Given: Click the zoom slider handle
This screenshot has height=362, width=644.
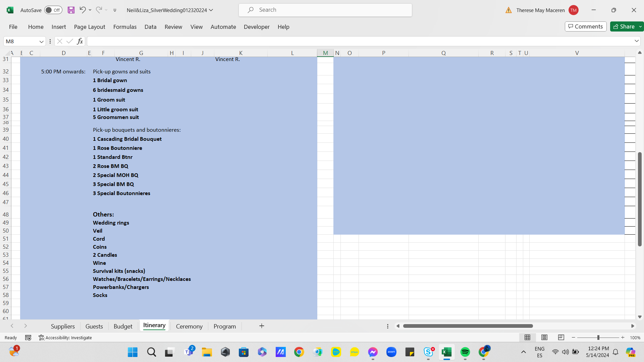Looking at the screenshot, I should coord(598,338).
